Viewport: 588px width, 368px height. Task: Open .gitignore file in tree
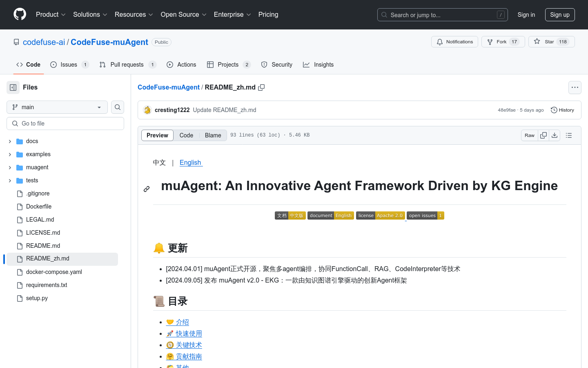coord(38,193)
